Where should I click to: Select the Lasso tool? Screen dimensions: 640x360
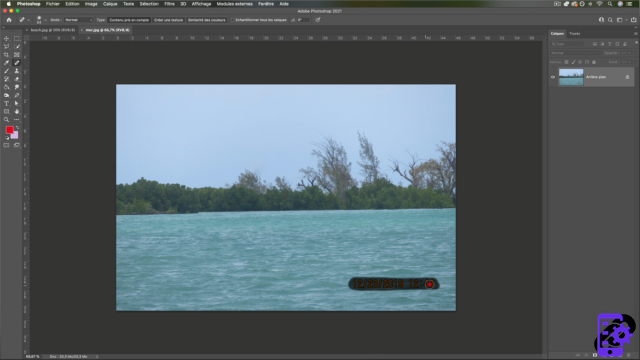pos(6,47)
